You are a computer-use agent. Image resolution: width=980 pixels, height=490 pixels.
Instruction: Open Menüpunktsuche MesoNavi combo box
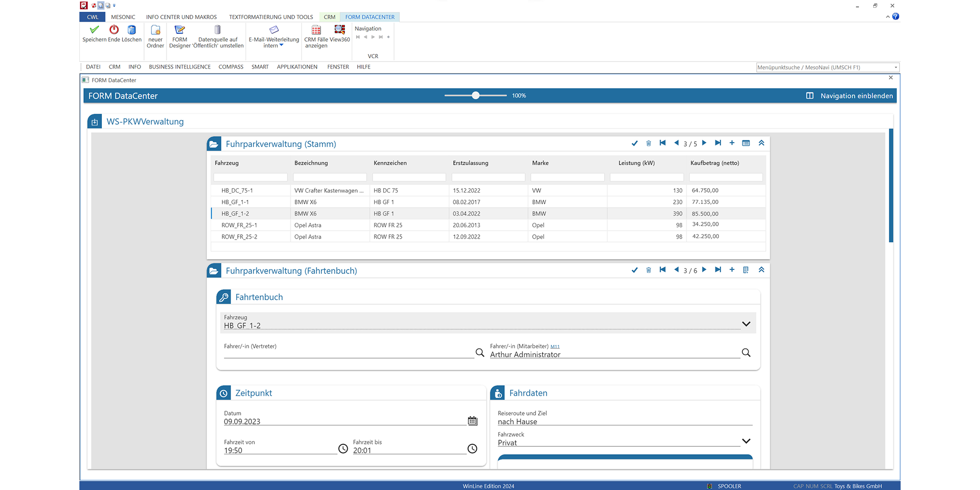pos(828,67)
